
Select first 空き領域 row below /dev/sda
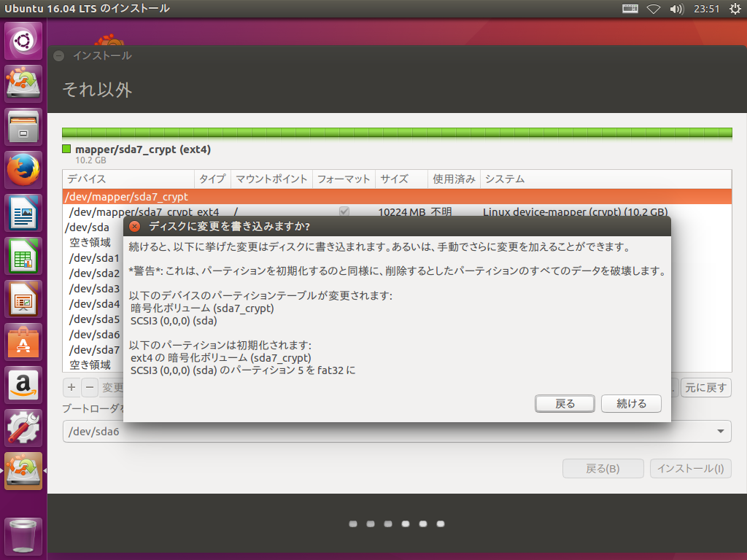tap(90, 242)
